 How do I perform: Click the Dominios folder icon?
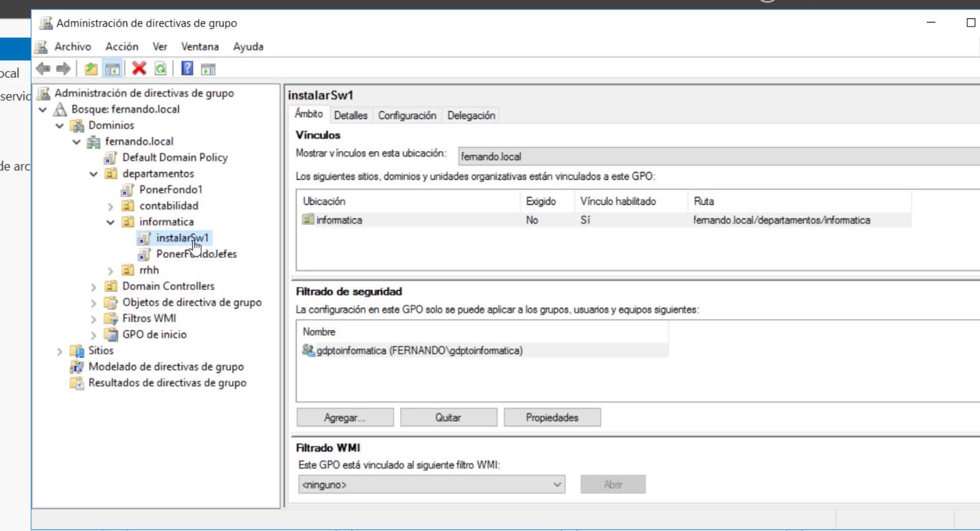(77, 126)
